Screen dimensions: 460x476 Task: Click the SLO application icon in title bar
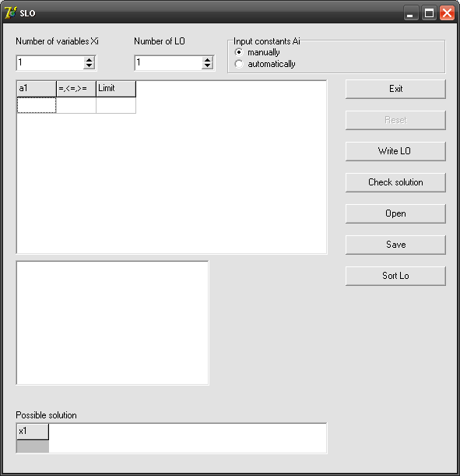10,12
